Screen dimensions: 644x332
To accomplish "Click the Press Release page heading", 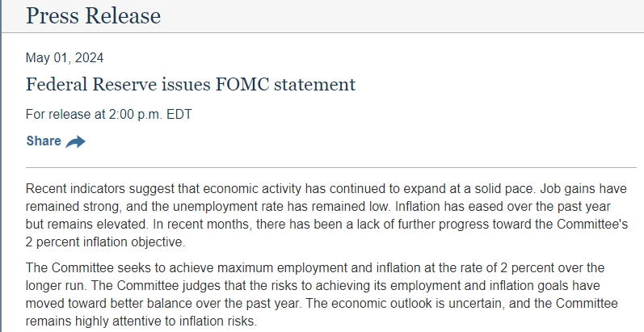I will [x=93, y=15].
